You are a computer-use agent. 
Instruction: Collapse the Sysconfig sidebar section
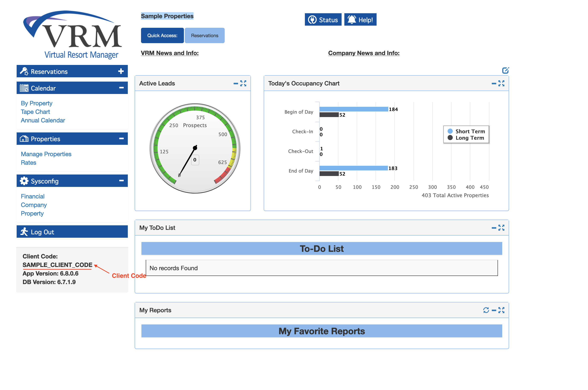coord(121,181)
